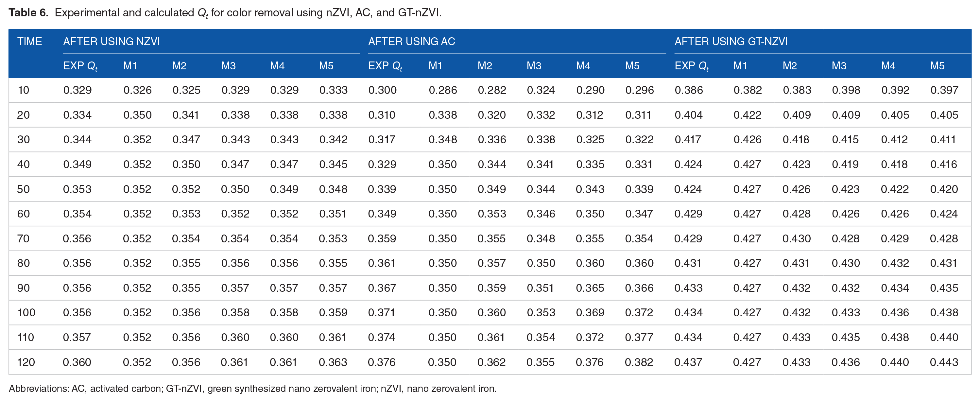Image resolution: width=980 pixels, height=402 pixels.
Task: Click the time value 120 row label
Action: 26,362
